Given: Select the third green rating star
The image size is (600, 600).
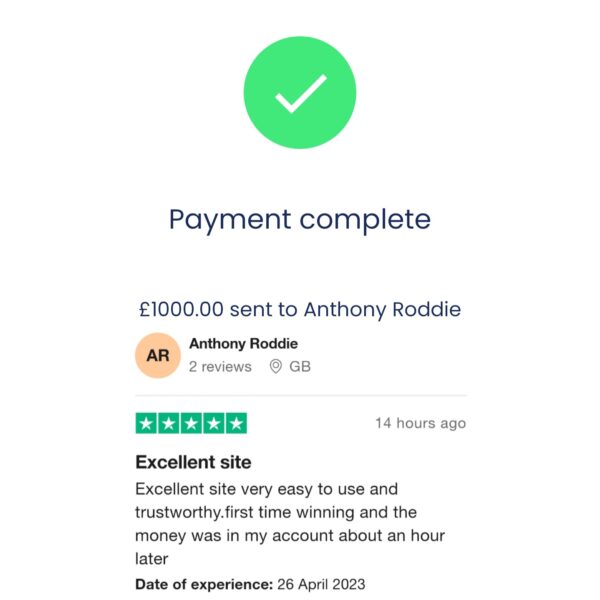Looking at the screenshot, I should 191,424.
